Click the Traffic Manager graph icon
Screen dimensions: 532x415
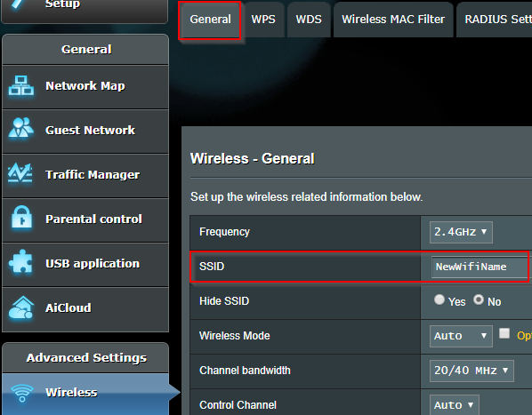[x=20, y=172]
